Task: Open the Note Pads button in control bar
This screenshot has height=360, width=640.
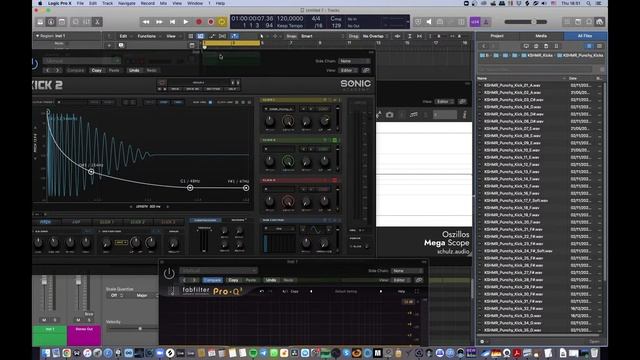Action: [578, 22]
